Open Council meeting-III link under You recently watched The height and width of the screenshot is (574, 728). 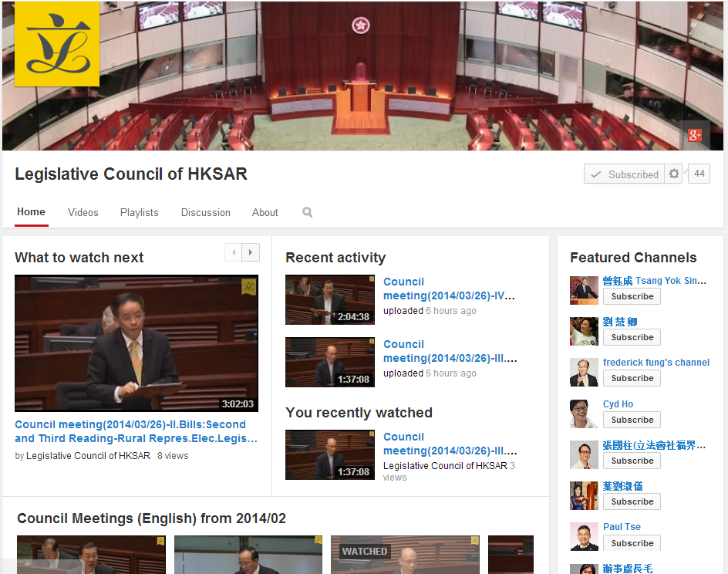[x=450, y=444]
